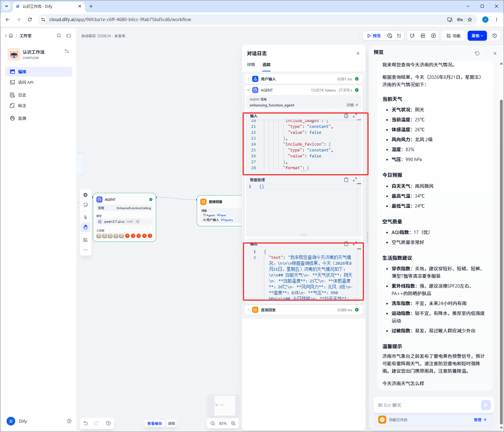
Task: Add a note with the sticky-note icon
Action: 85,205
